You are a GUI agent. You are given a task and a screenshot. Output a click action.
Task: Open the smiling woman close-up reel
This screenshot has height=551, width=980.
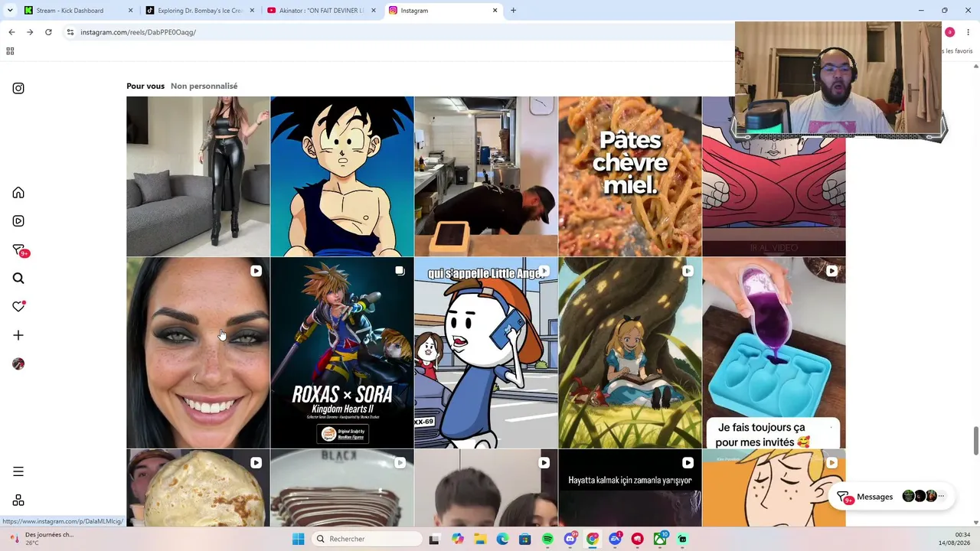point(198,353)
